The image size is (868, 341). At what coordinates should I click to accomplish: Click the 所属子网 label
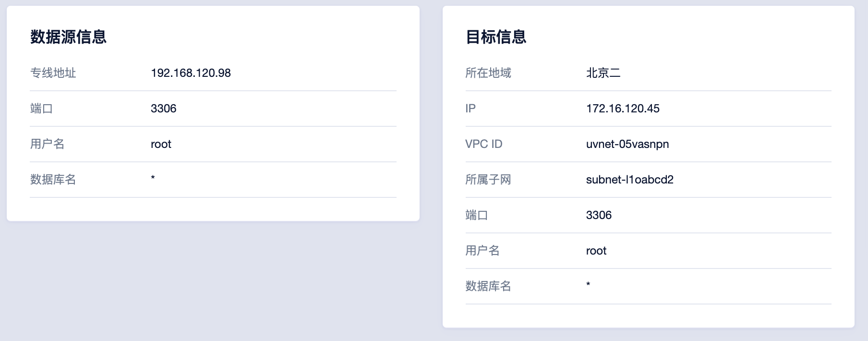(488, 180)
